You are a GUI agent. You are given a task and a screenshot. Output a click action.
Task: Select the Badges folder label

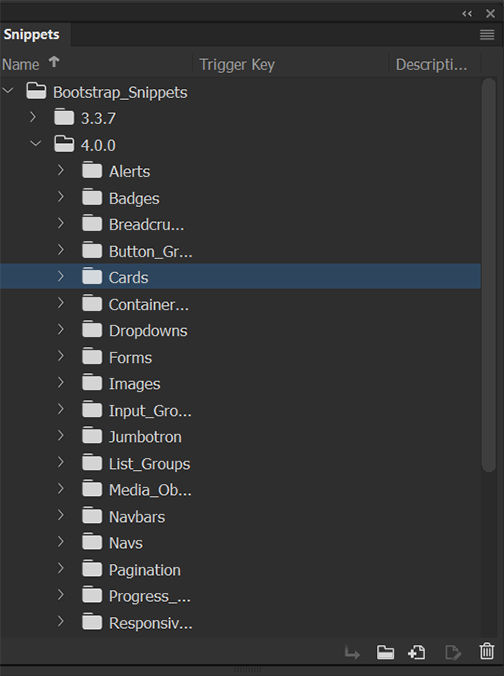click(x=134, y=199)
